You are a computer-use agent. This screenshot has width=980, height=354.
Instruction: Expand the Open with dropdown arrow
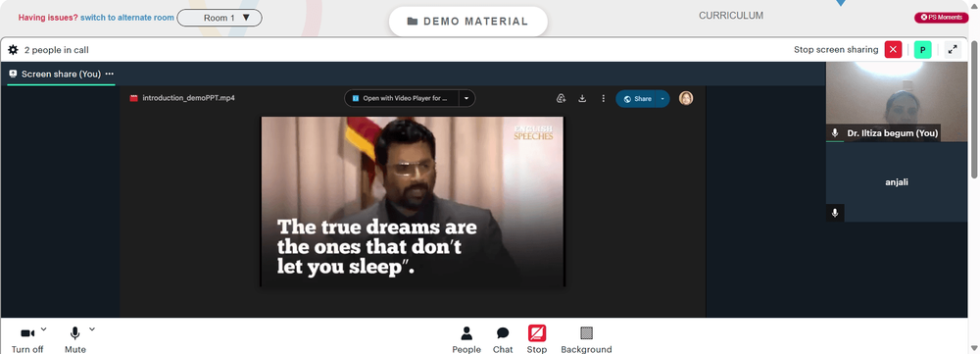click(x=466, y=98)
